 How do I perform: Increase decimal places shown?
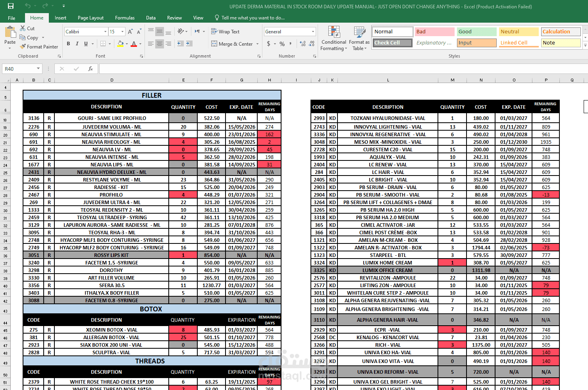[303, 44]
